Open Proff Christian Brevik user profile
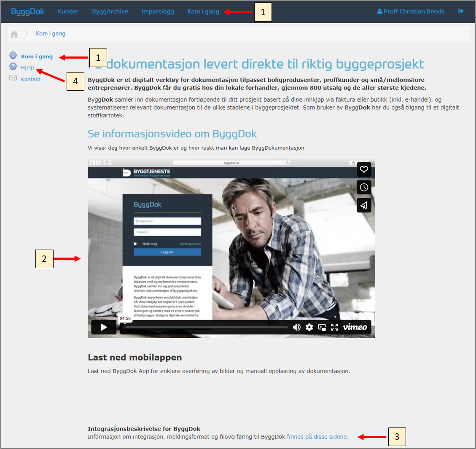The width and height of the screenshot is (476, 449). coord(411,11)
